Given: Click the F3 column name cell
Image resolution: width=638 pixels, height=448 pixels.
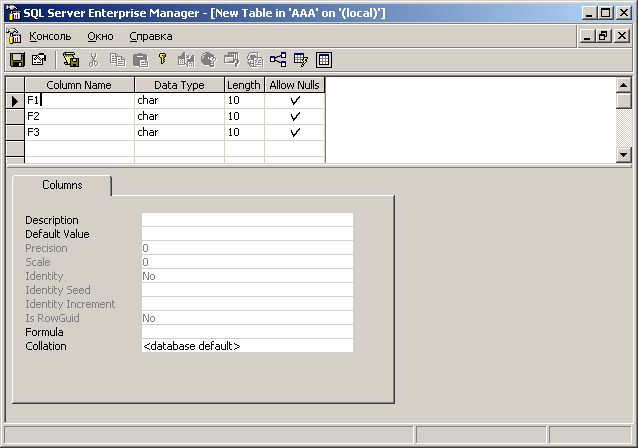Looking at the screenshot, I should (x=79, y=132).
